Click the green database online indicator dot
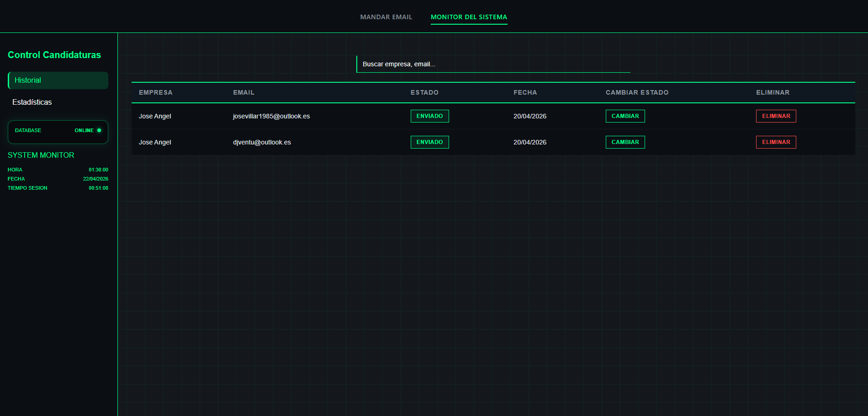 (x=99, y=130)
